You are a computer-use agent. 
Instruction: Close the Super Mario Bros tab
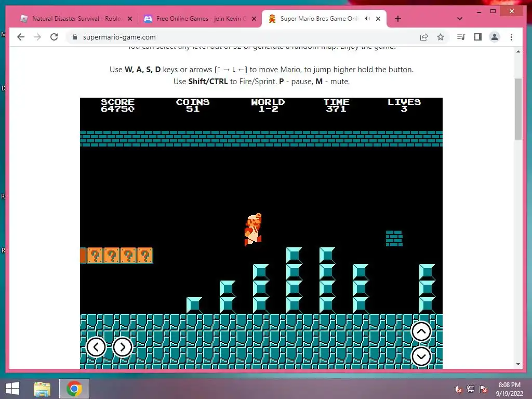(x=378, y=19)
